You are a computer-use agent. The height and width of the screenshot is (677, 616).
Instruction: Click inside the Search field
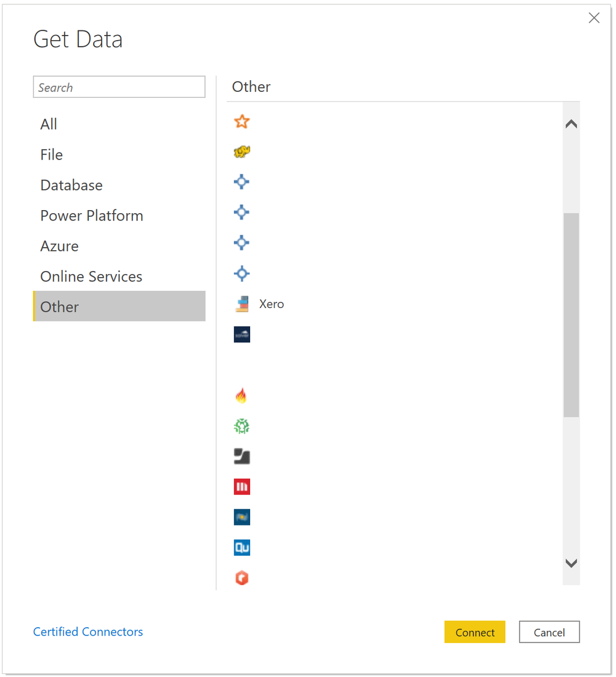point(119,87)
